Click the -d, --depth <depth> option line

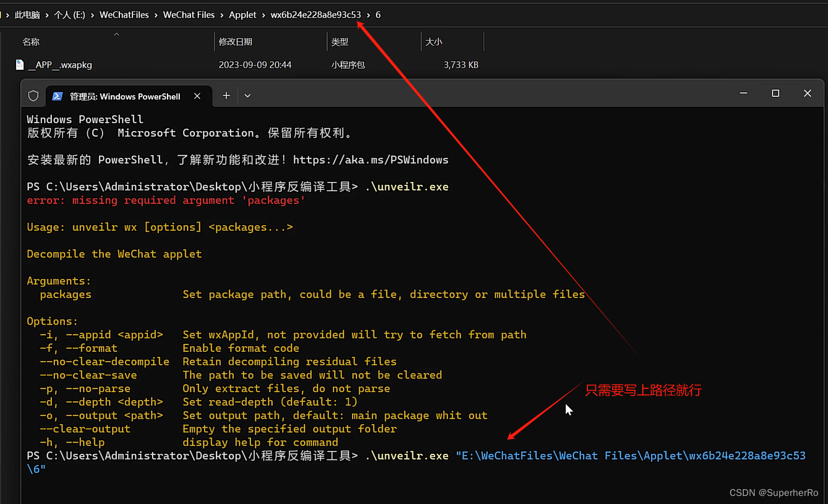[x=198, y=402]
